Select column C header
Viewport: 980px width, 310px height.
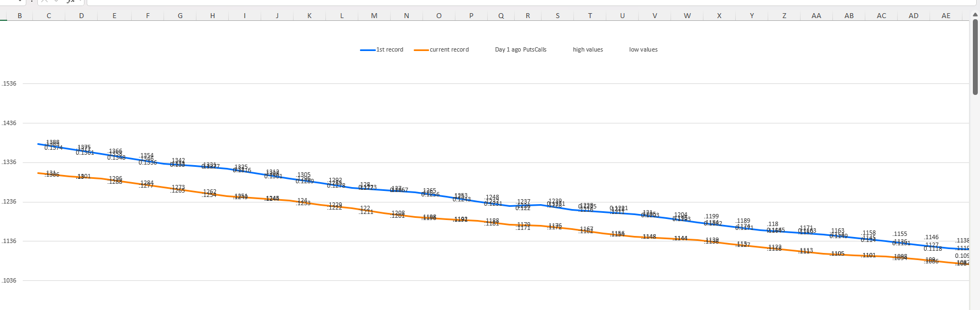pos(49,16)
